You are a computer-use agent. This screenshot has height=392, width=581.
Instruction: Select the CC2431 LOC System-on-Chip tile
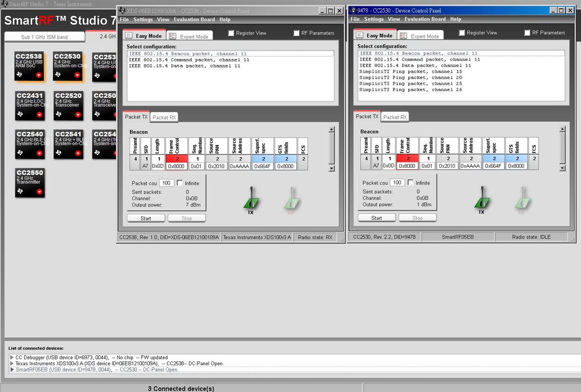click(30, 106)
